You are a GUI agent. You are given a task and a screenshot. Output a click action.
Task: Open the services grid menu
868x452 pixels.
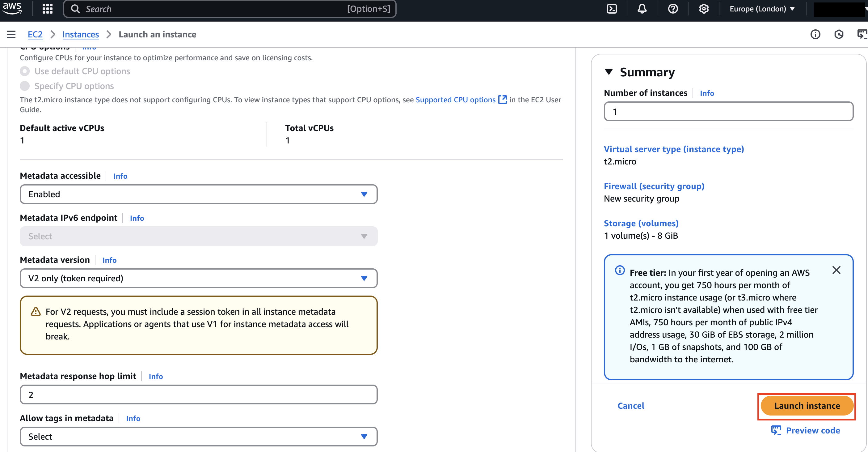point(48,9)
